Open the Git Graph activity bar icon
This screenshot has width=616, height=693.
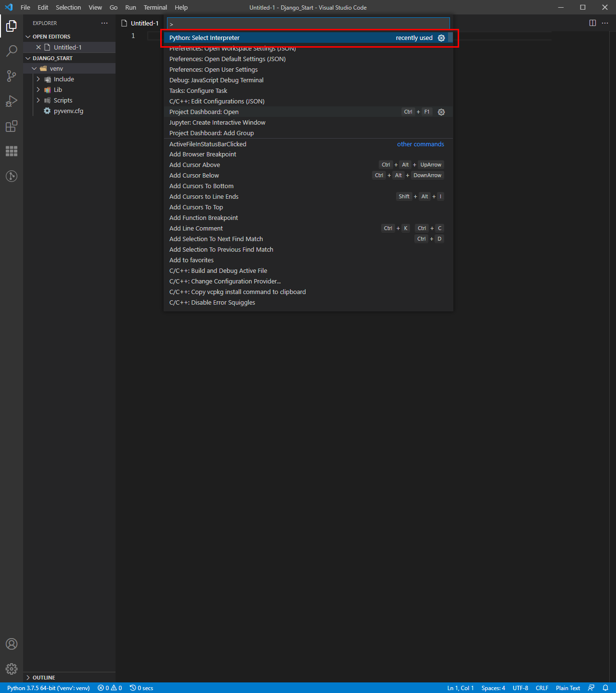[x=12, y=176]
